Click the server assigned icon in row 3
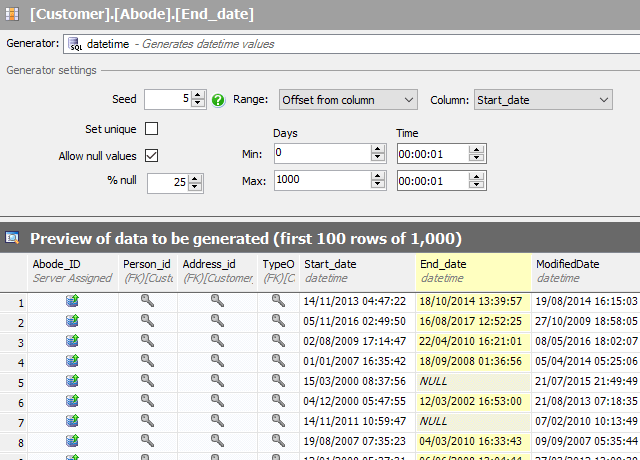Viewport: 640px width, 460px height. (x=72, y=341)
